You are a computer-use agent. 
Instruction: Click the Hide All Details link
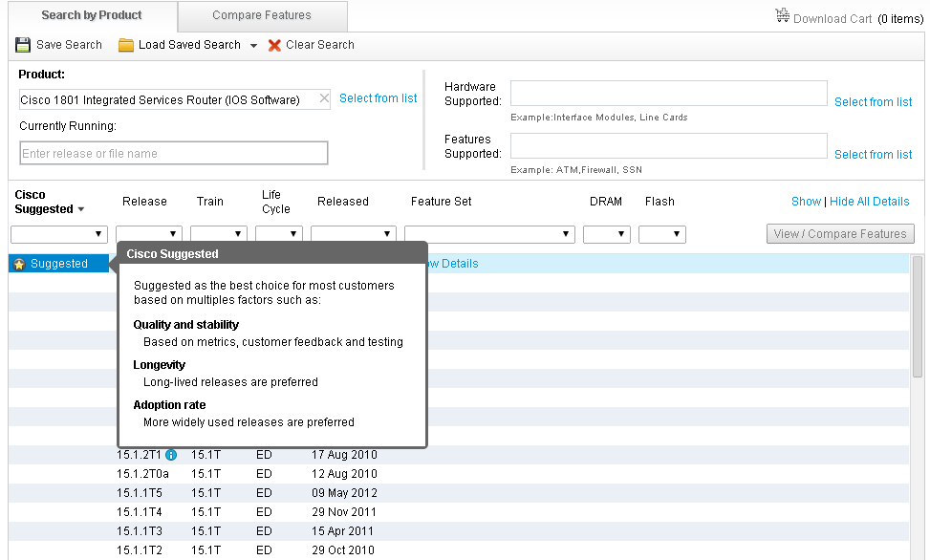tap(869, 202)
